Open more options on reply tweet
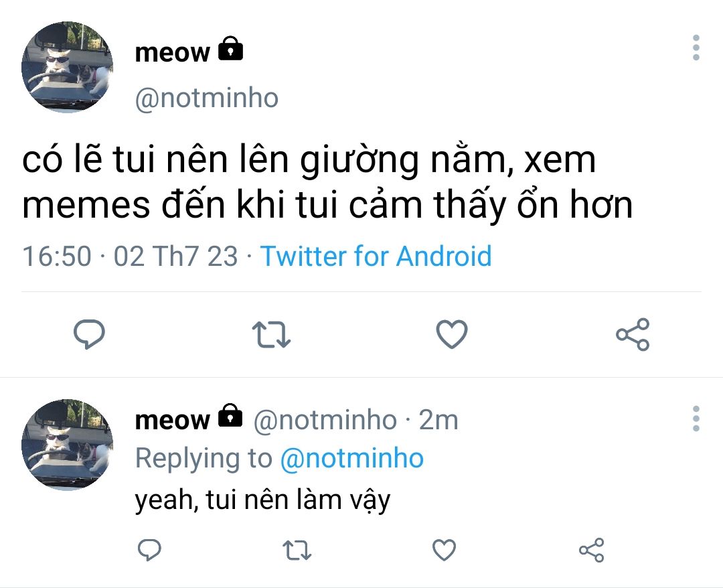 coord(696,419)
